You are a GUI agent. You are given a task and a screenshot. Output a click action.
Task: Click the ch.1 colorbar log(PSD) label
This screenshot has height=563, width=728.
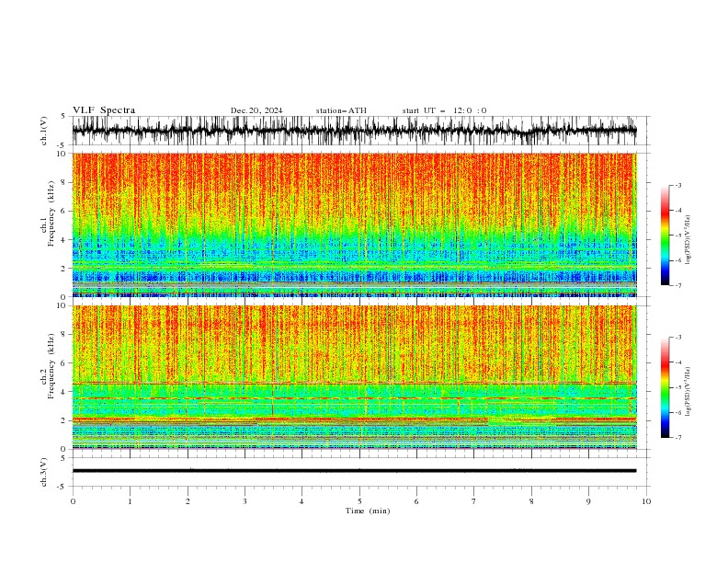coord(688,240)
